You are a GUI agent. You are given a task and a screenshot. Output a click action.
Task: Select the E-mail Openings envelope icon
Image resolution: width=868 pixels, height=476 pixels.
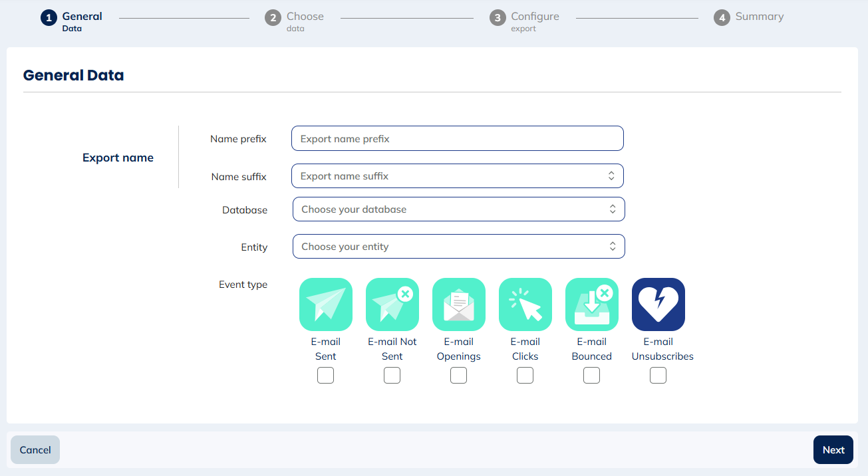coord(458,304)
